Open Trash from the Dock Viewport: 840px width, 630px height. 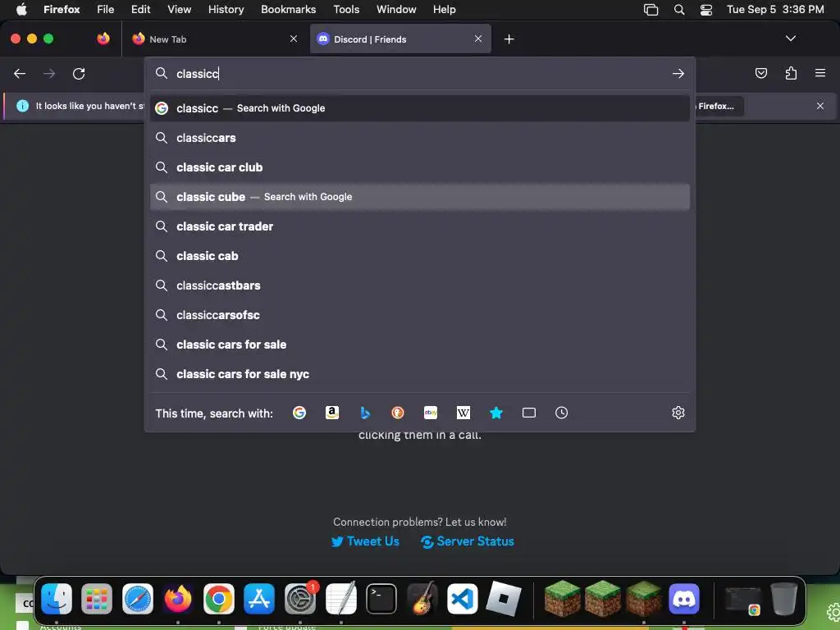[783, 599]
